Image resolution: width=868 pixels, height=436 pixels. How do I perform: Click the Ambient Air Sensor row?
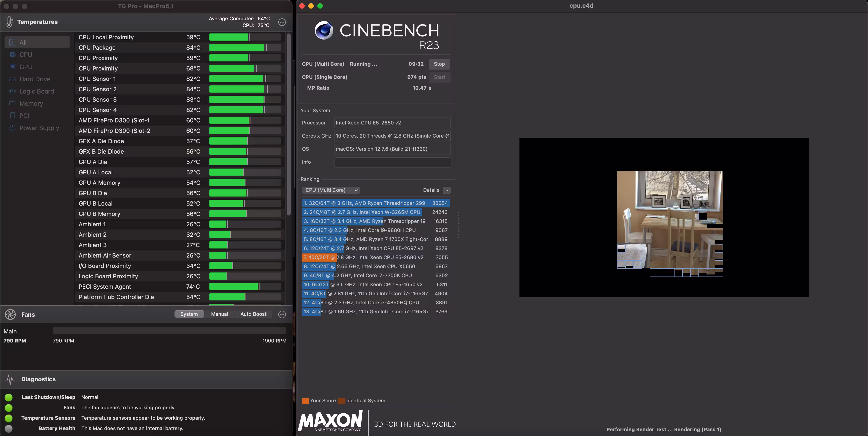point(180,256)
